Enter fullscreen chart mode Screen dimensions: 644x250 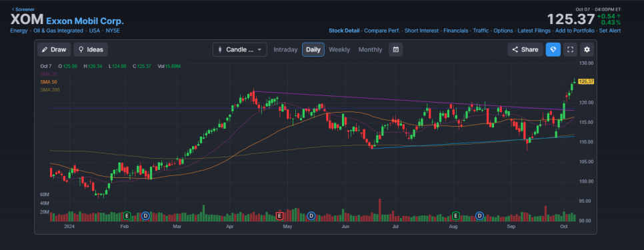pyautogui.click(x=570, y=50)
